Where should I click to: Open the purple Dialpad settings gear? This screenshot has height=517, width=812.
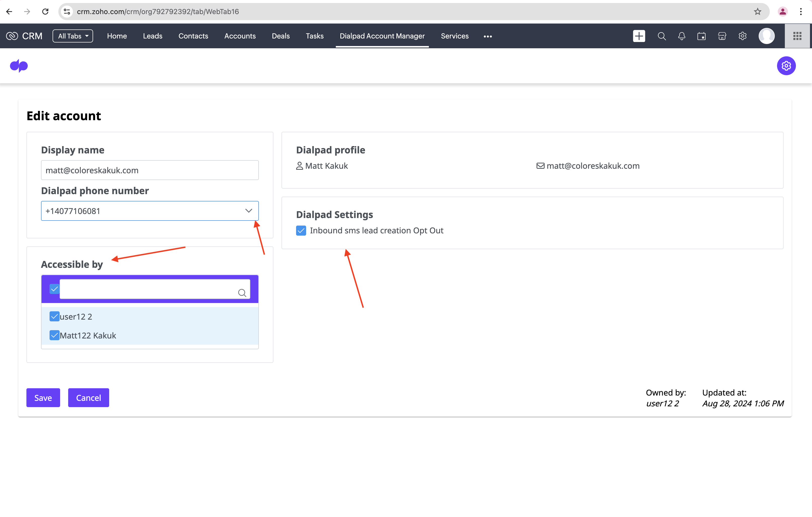click(x=786, y=66)
